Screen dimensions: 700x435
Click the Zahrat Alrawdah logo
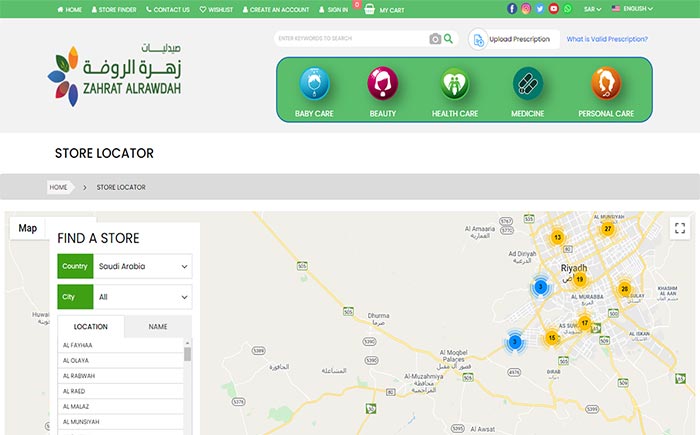pyautogui.click(x=114, y=75)
